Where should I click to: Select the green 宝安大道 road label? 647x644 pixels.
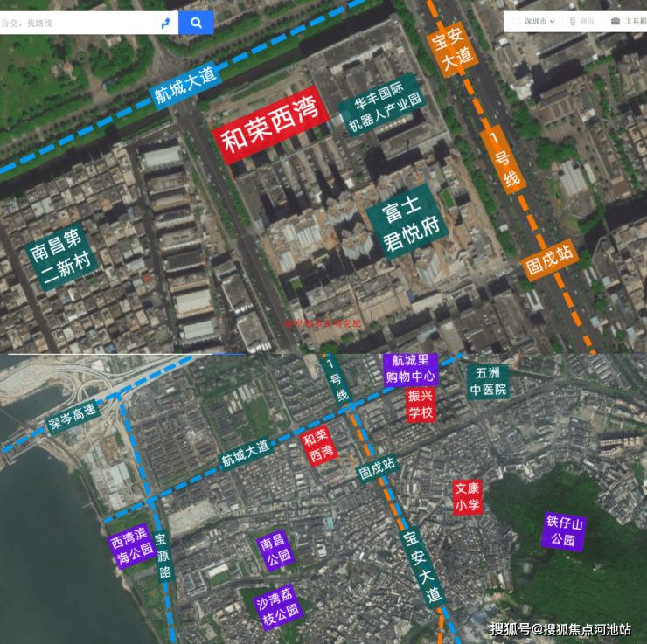pyautogui.click(x=423, y=567)
